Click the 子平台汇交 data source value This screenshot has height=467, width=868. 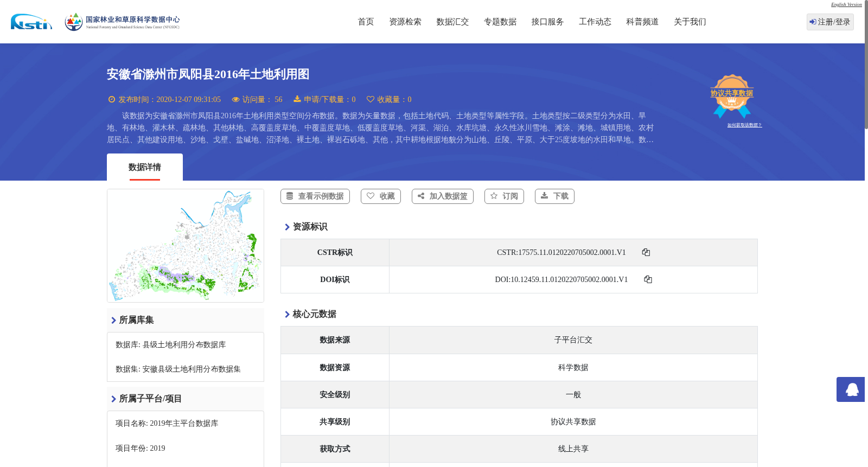coord(573,340)
